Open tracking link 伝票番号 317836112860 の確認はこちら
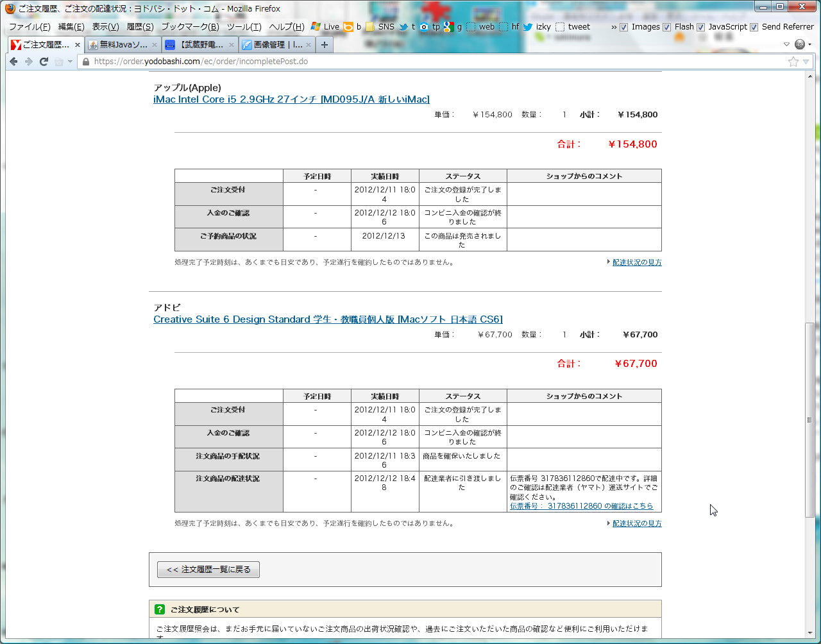 point(581,506)
